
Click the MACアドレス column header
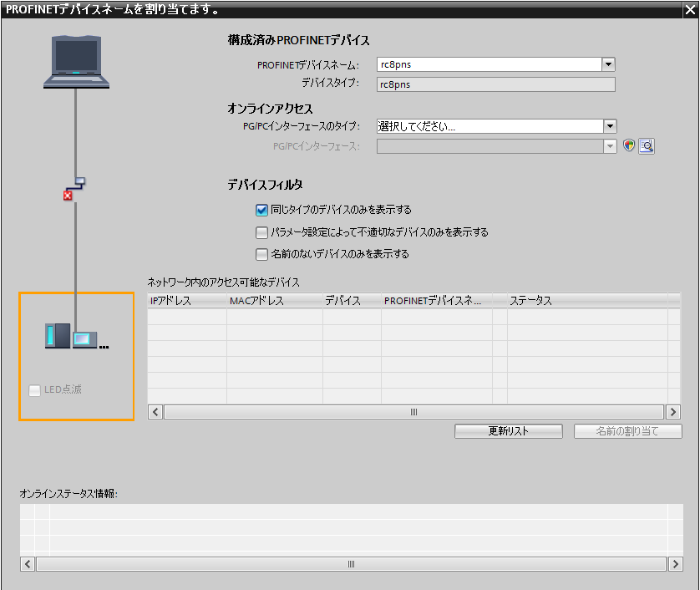click(x=274, y=301)
